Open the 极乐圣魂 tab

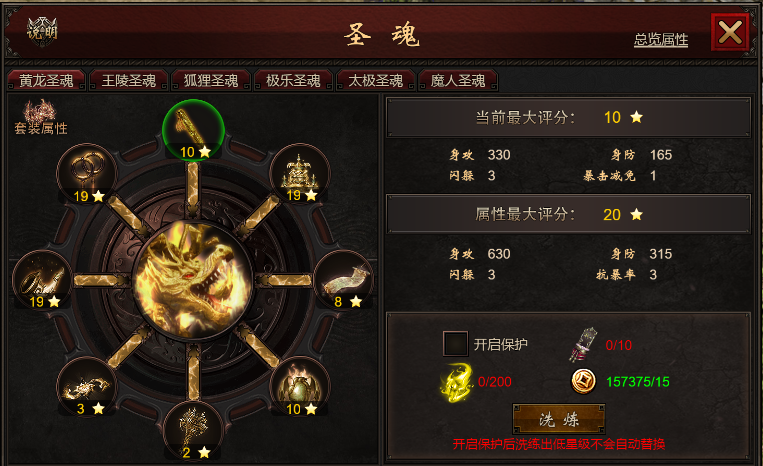coord(293,80)
